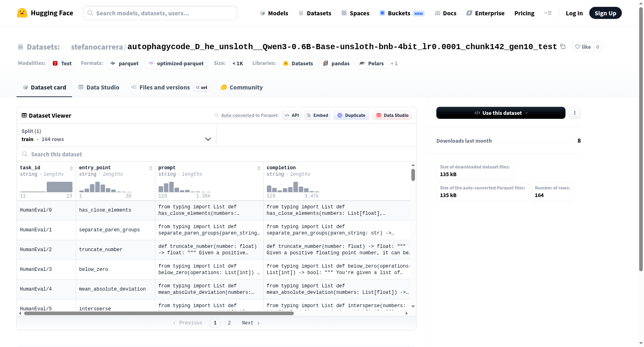Screen dimensions: 644x347
Task: Click Next page in pagination
Action: pyautogui.click(x=251, y=323)
